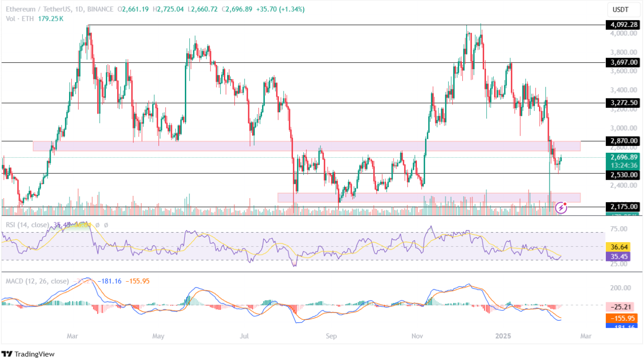Click the Jul label on time axis
Image resolution: width=644 pixels, height=358 pixels.
click(x=245, y=336)
